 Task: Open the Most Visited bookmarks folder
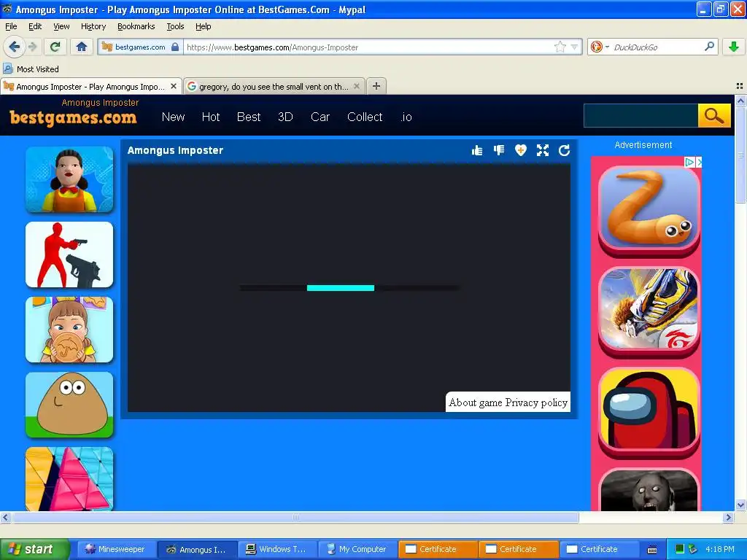coord(31,69)
